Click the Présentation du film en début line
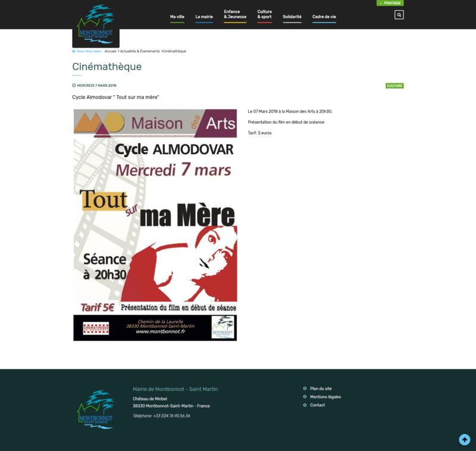476x451 pixels. click(x=286, y=123)
